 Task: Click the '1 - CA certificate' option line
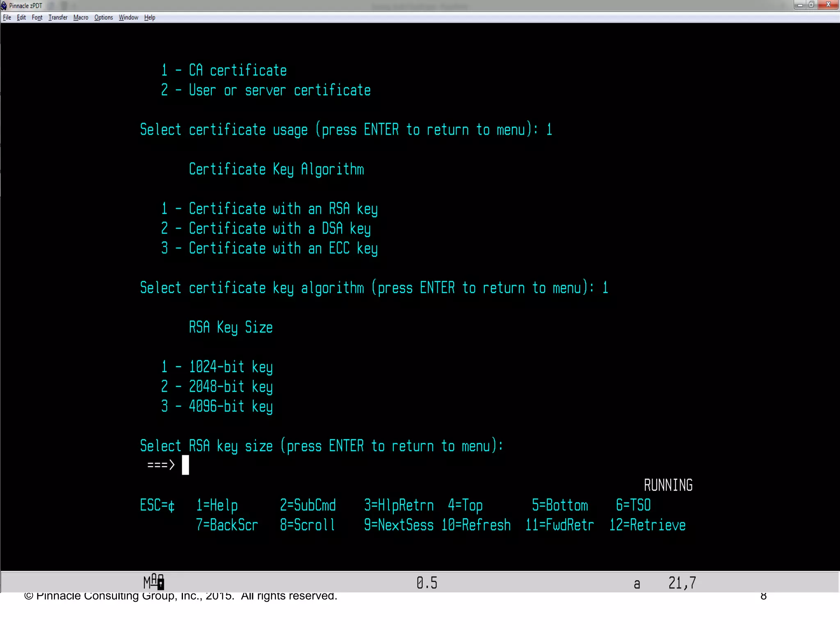point(224,70)
